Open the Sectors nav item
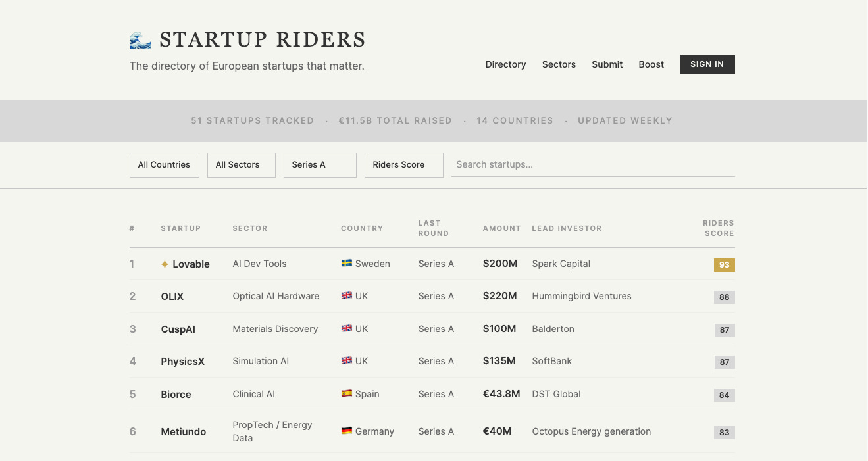868x461 pixels. tap(559, 64)
